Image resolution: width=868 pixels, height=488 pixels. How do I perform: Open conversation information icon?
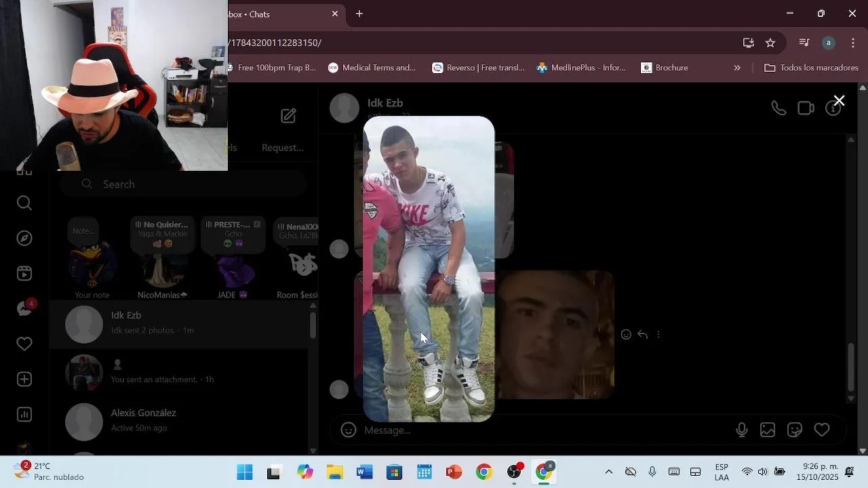tap(833, 109)
